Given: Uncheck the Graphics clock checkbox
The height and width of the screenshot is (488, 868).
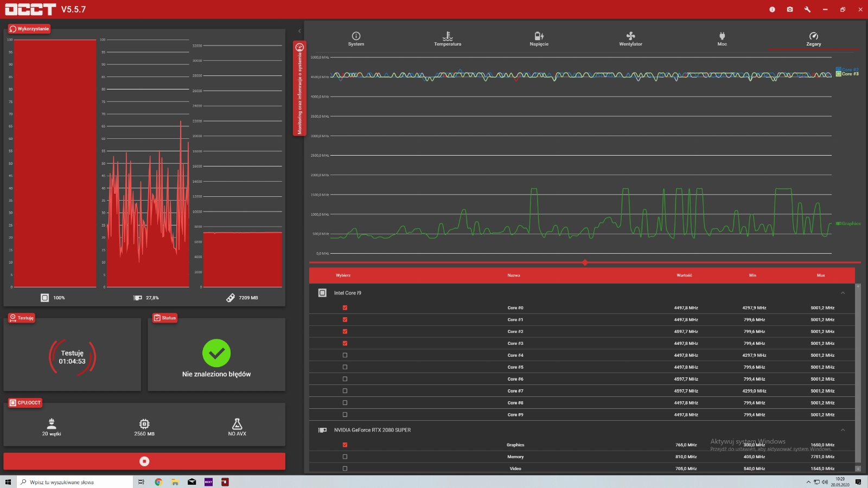Looking at the screenshot, I should coord(345,445).
